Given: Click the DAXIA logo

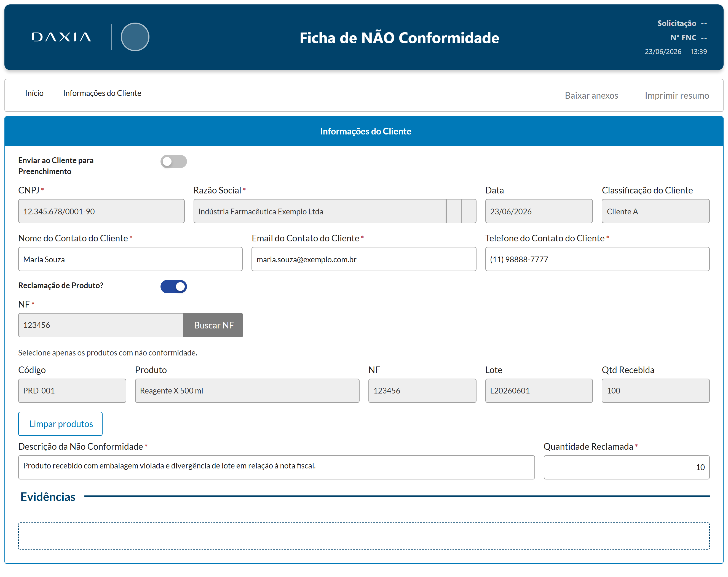Looking at the screenshot, I should coord(61,37).
